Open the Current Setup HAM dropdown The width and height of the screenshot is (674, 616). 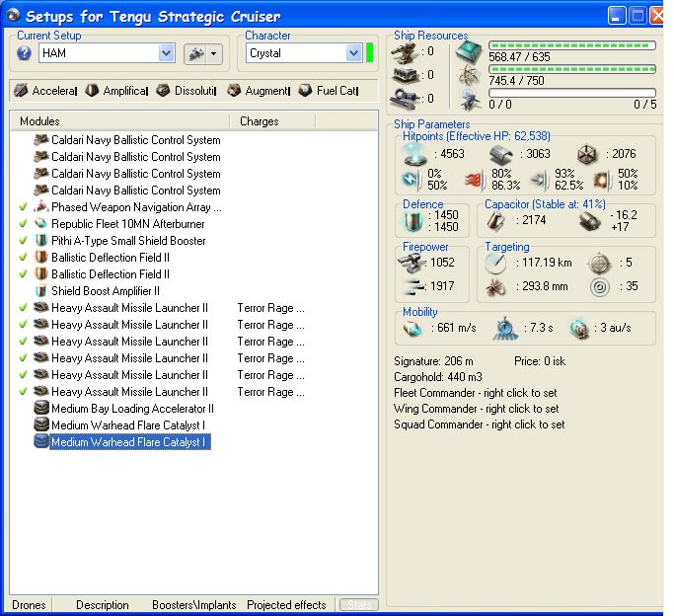click(x=166, y=53)
